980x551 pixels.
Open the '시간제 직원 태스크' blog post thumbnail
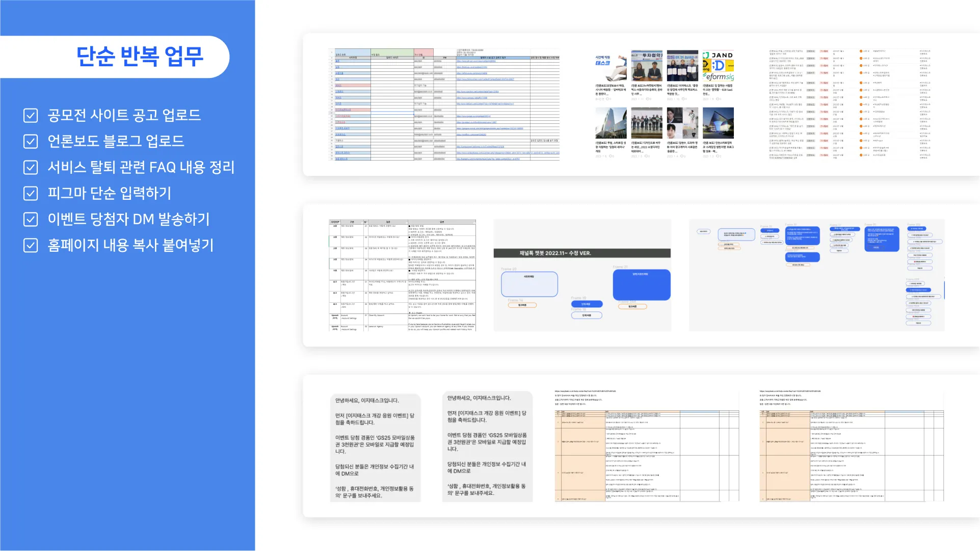(611, 66)
